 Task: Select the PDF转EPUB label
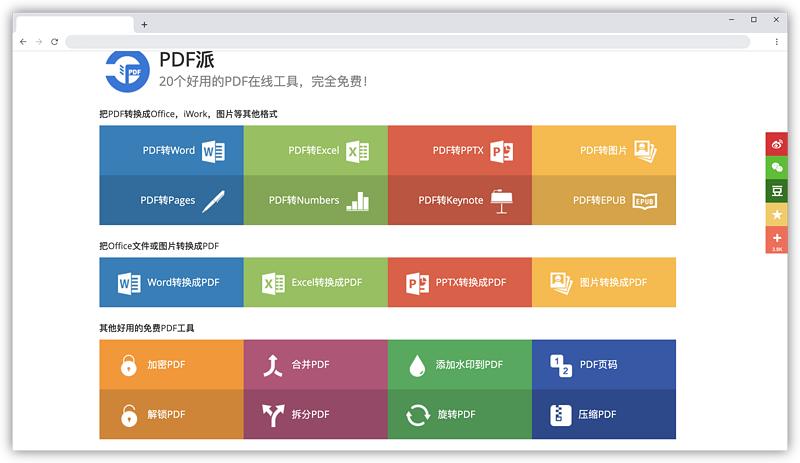599,200
